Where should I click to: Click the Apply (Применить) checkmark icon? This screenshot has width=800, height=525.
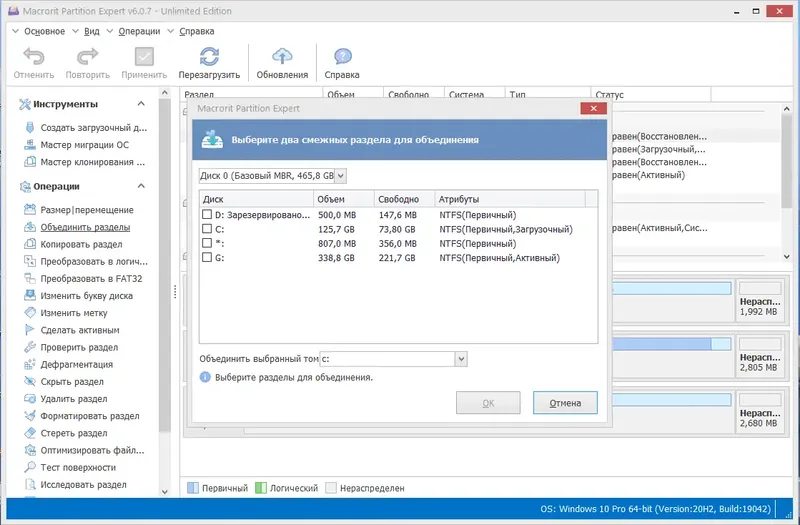coord(144,57)
